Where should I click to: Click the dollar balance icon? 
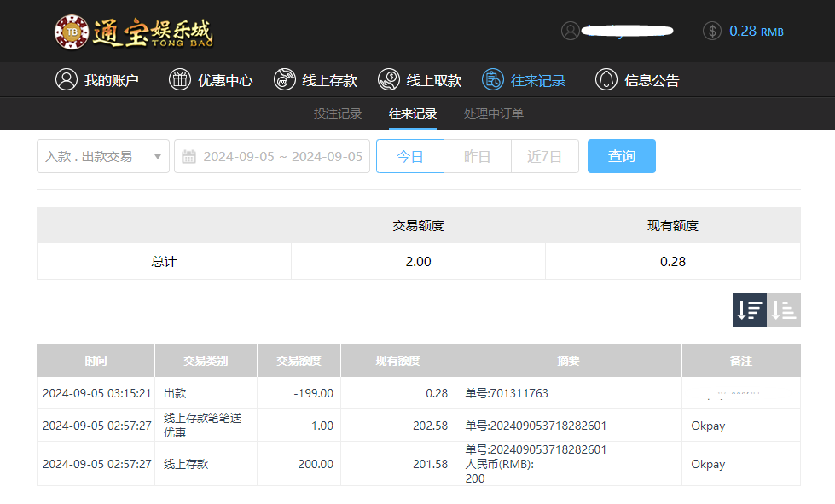click(x=712, y=31)
